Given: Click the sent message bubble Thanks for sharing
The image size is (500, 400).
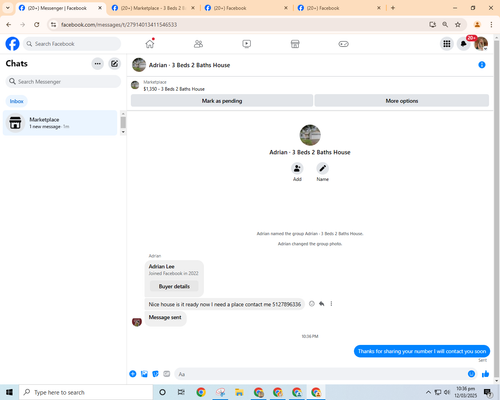Looking at the screenshot, I should pos(422,351).
